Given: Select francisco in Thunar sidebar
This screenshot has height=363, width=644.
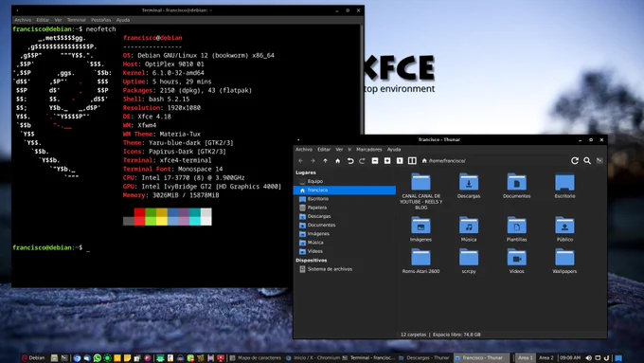Looking at the screenshot, I should (344, 190).
